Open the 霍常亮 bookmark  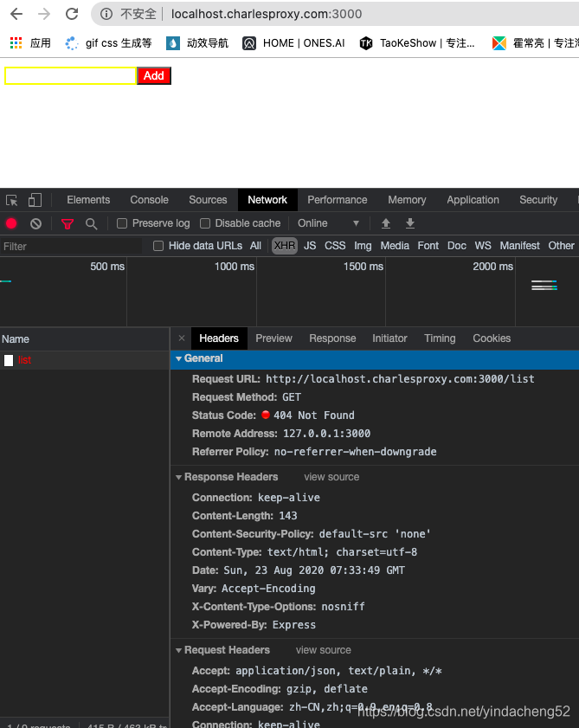pyautogui.click(x=536, y=43)
